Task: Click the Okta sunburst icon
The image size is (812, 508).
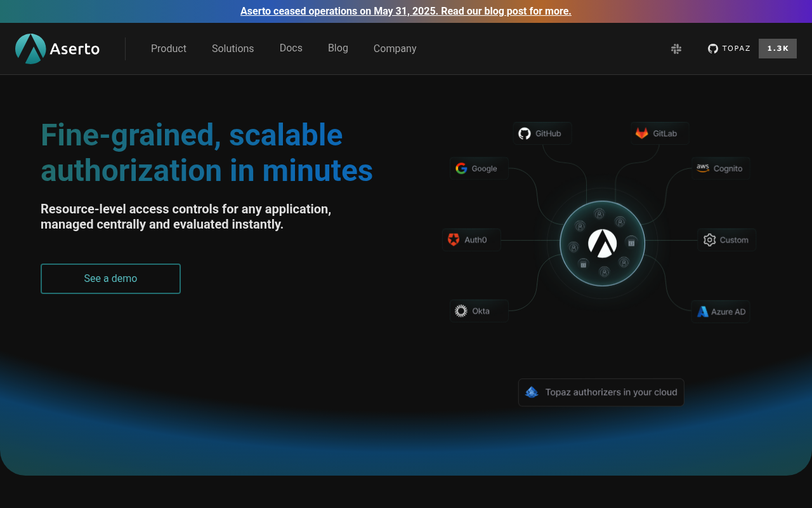Action: (461, 311)
